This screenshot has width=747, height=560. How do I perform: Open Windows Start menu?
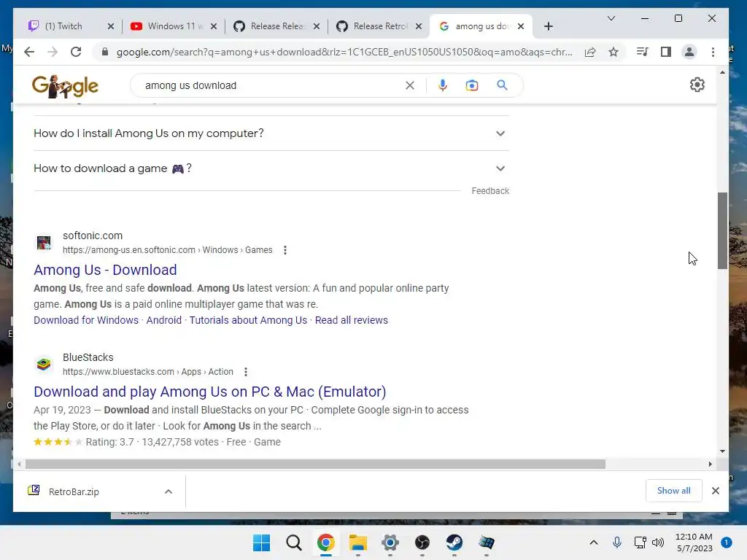262,542
